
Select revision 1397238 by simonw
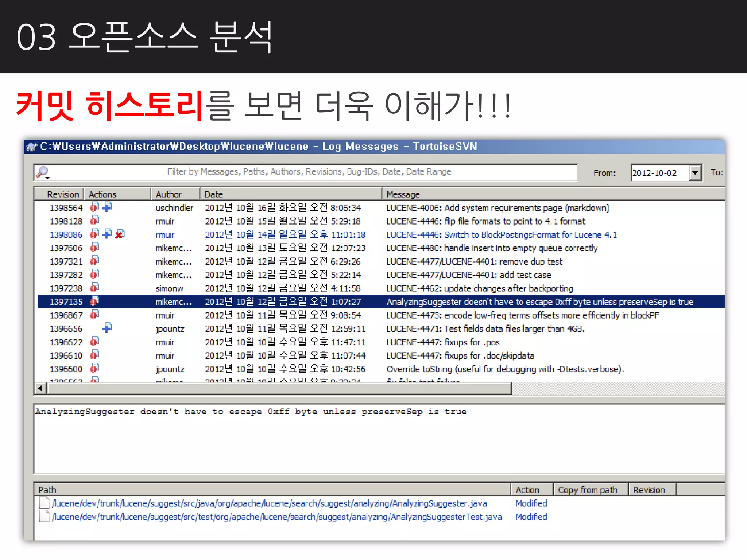click(x=381, y=288)
